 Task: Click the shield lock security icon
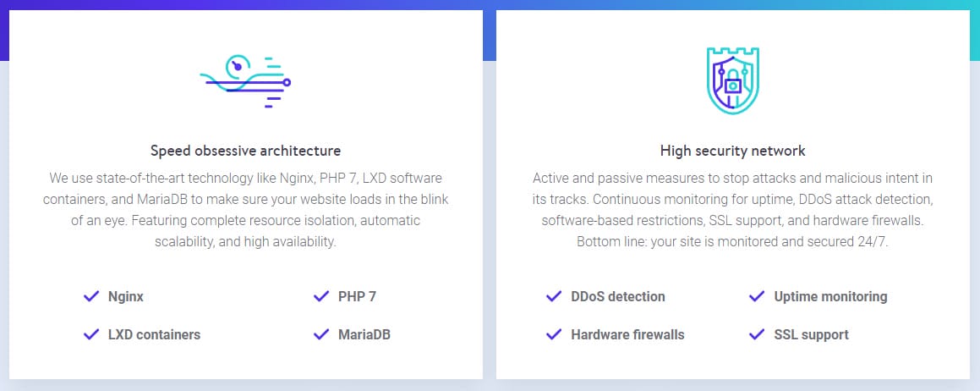[732, 80]
